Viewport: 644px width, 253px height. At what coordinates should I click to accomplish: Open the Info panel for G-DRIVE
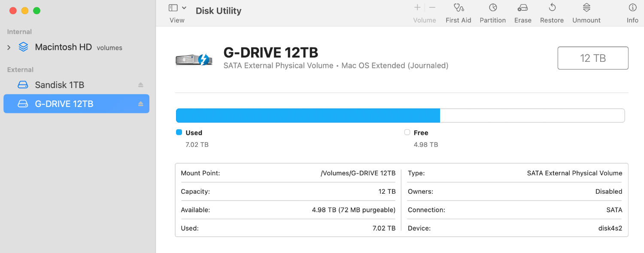(x=632, y=8)
